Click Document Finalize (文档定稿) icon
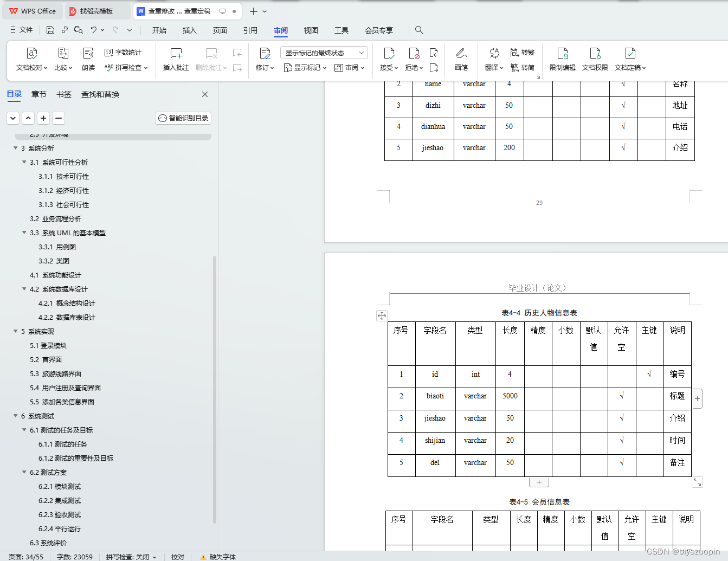This screenshot has height=561, width=728. pyautogui.click(x=630, y=53)
